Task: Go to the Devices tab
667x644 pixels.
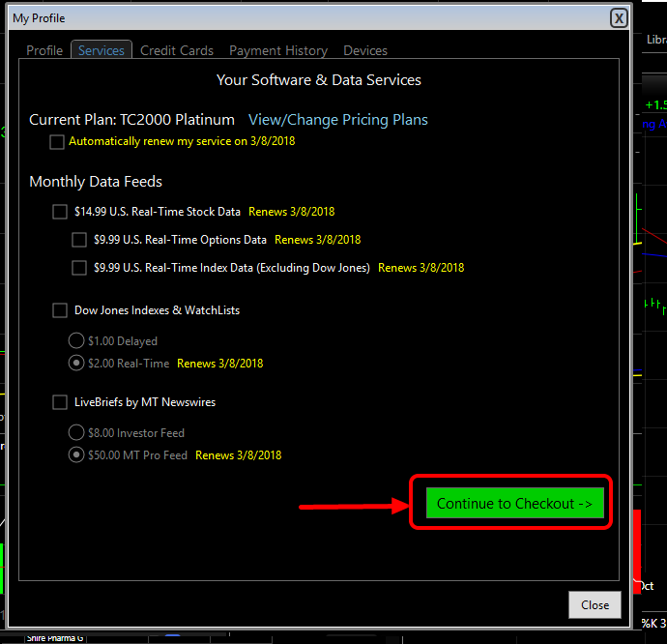Action: pos(365,50)
